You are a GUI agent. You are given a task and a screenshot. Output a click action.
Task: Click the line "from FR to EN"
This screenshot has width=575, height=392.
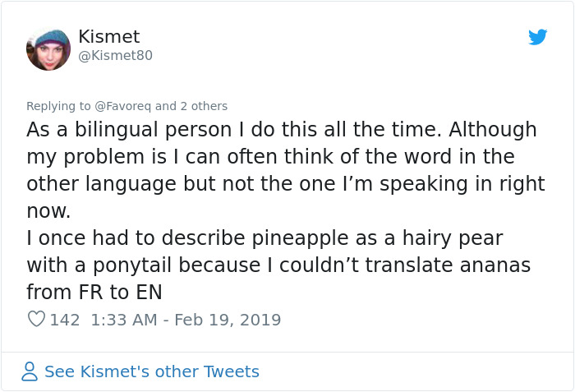pos(94,292)
